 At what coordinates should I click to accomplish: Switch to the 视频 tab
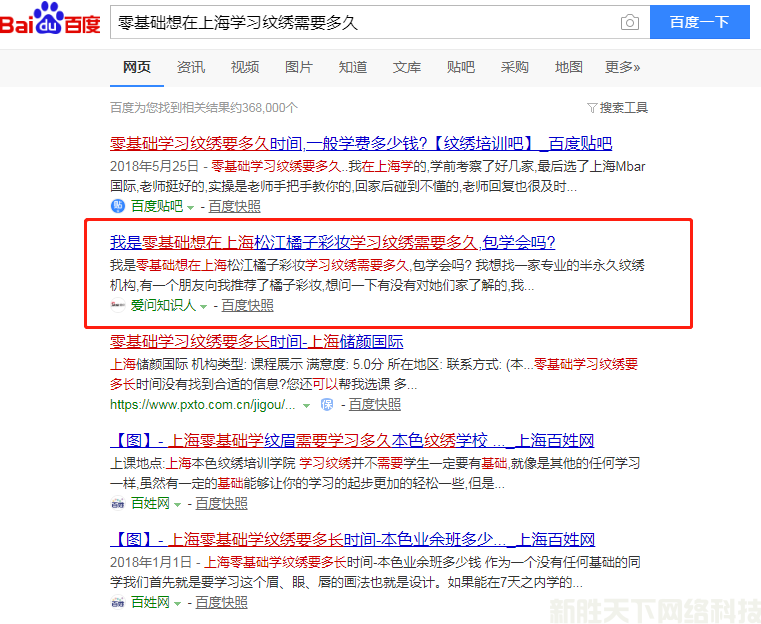tap(245, 67)
